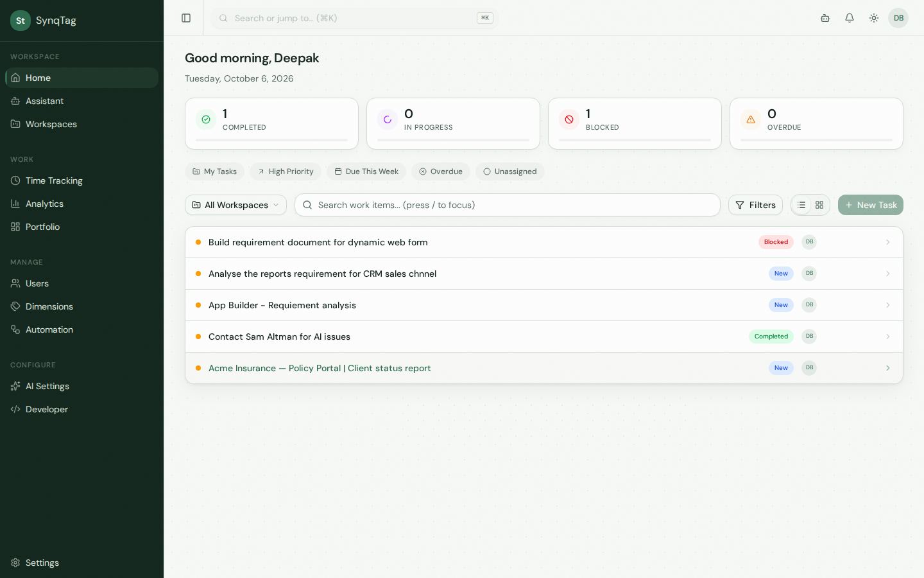The image size is (924, 578).
Task: Go to Home in sidebar
Action: point(82,78)
